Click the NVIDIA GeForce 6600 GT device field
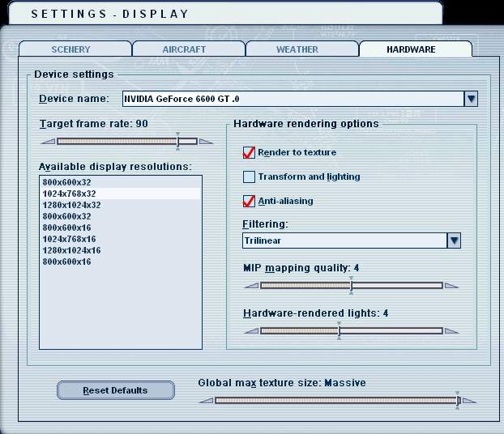 click(293, 99)
